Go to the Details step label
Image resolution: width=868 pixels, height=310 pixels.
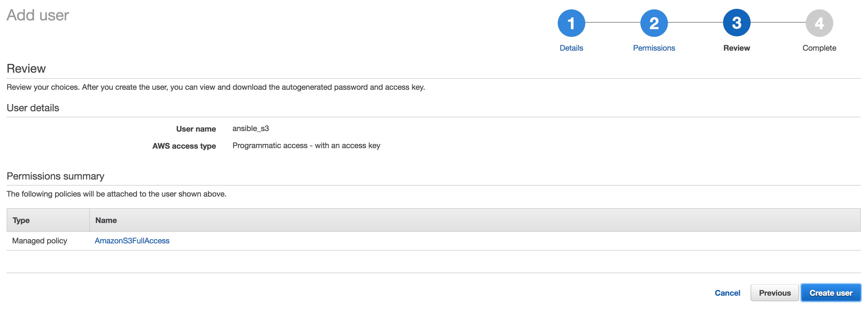coord(571,48)
